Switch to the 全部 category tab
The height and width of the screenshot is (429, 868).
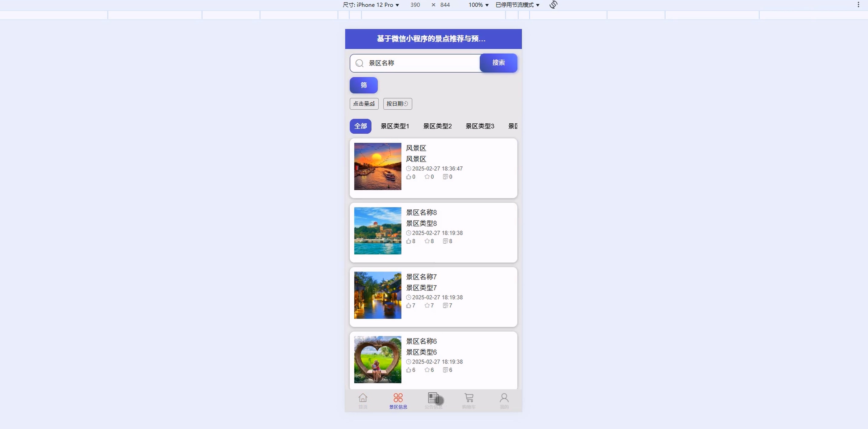click(x=360, y=126)
